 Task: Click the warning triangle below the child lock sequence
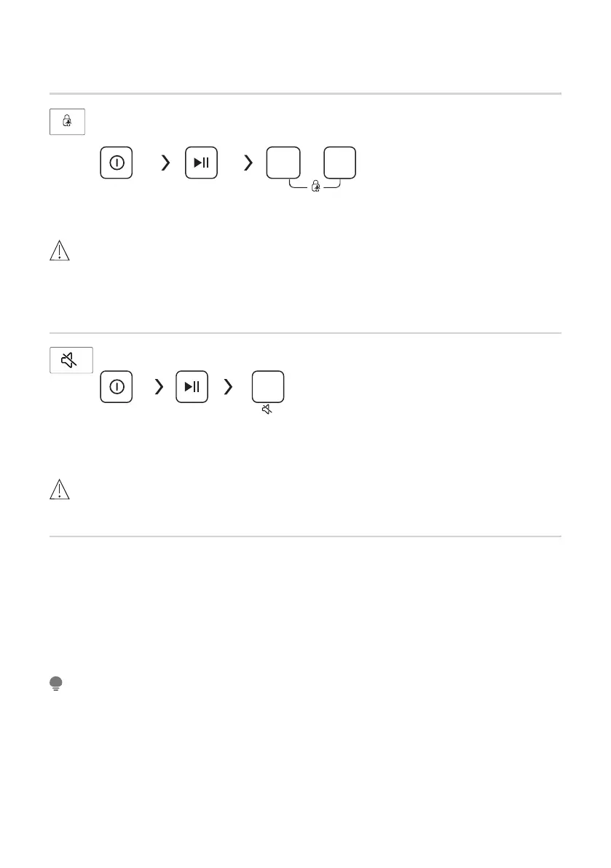pos(59,250)
